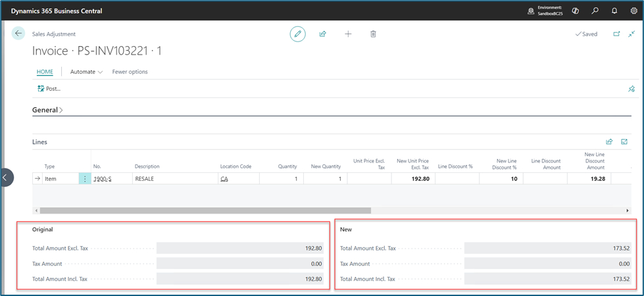This screenshot has width=644, height=296.
Task: Go back with the arrow button
Action: 18,34
